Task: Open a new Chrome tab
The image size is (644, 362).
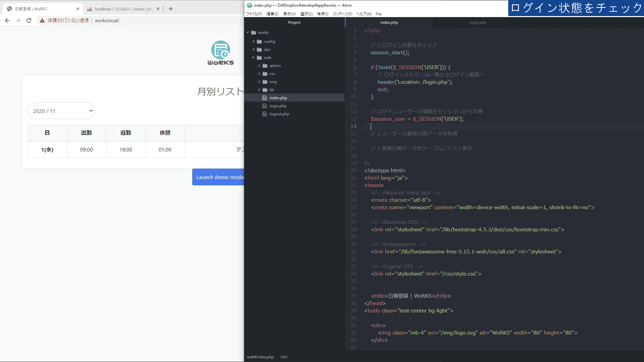Action: (171, 9)
